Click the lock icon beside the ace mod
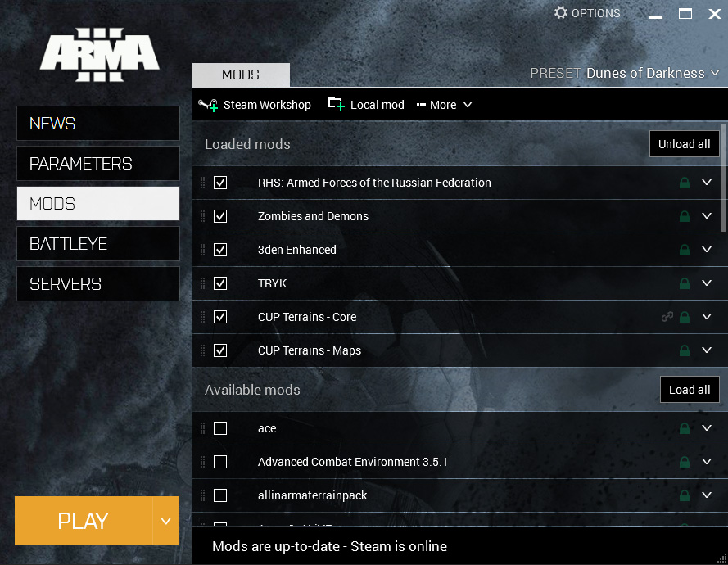 [685, 428]
